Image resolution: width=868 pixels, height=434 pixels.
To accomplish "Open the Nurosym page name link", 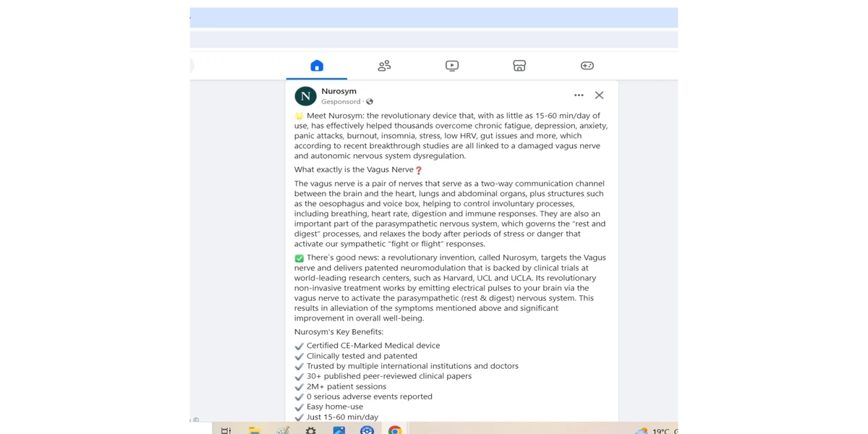I will [x=339, y=91].
